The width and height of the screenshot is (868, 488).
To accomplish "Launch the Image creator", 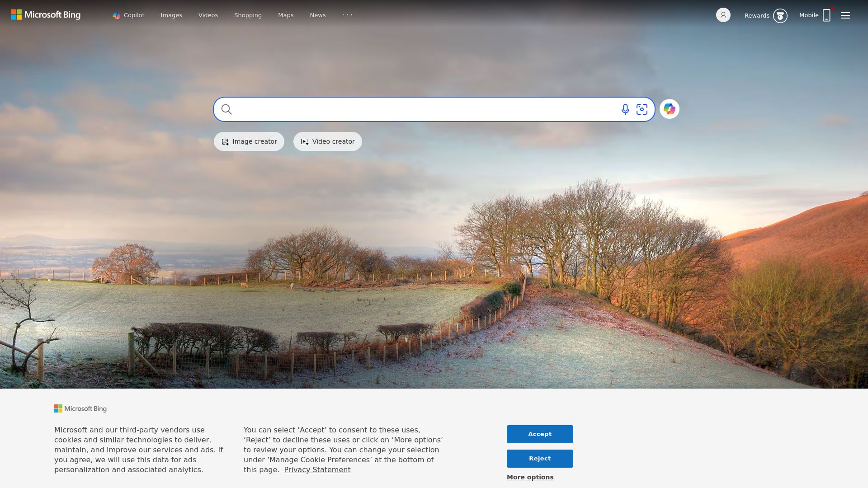I will coord(249,141).
